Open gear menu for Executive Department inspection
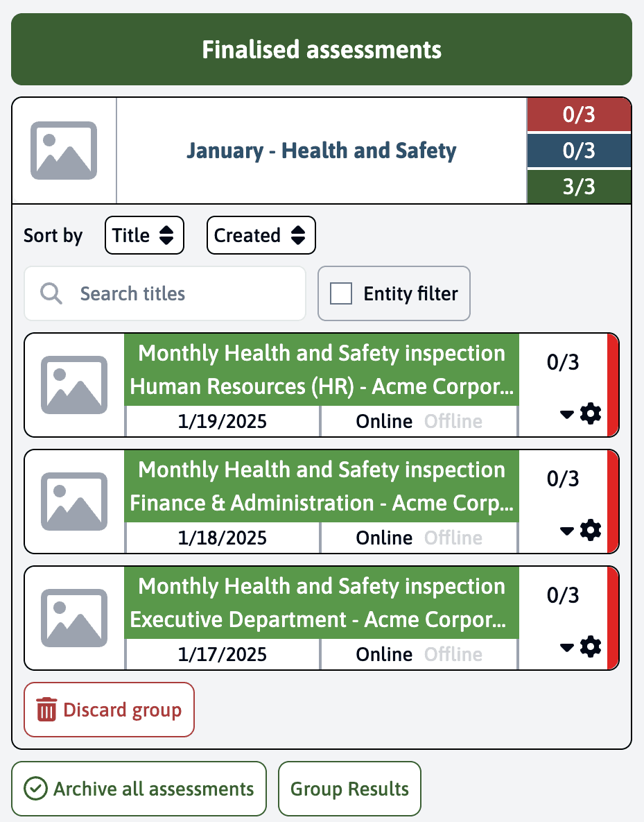This screenshot has height=822, width=644. click(591, 647)
